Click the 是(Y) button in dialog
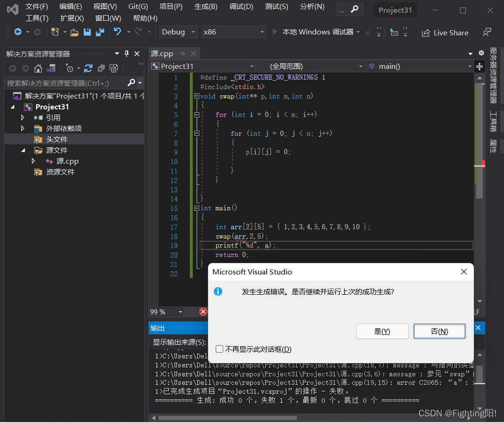The image size is (504, 423). pos(382,331)
